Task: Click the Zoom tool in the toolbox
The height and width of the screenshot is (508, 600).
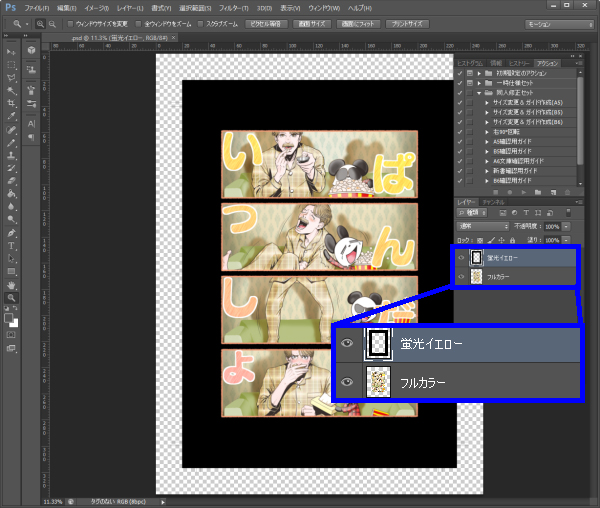Action: pyautogui.click(x=11, y=298)
